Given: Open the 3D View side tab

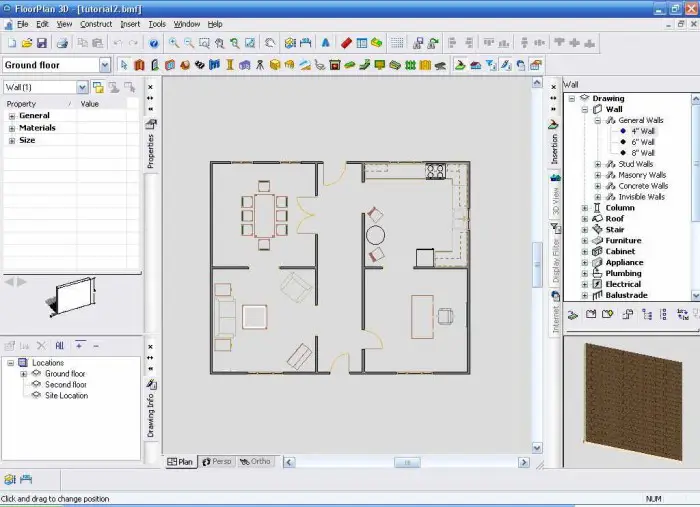Looking at the screenshot, I should 556,200.
